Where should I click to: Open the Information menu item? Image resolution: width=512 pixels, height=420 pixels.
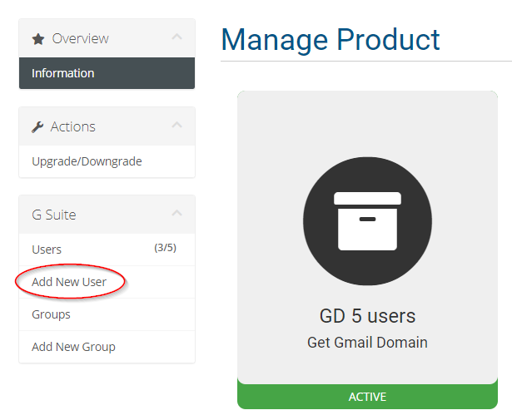(x=107, y=73)
